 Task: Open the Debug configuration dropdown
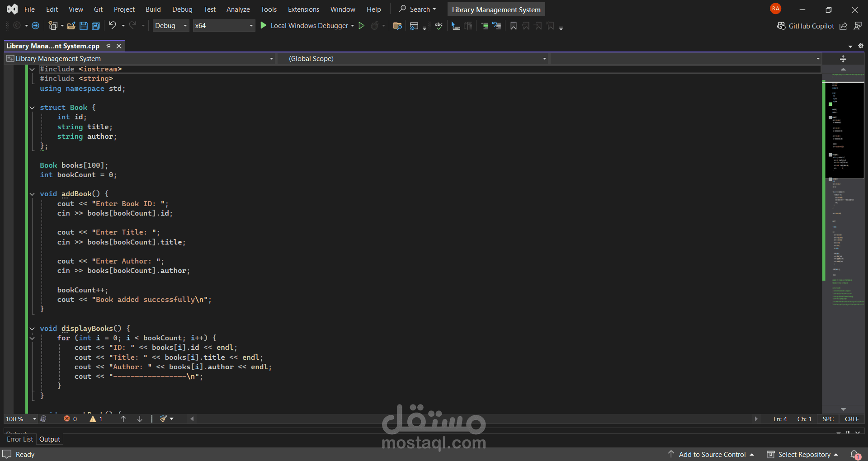tap(171, 26)
